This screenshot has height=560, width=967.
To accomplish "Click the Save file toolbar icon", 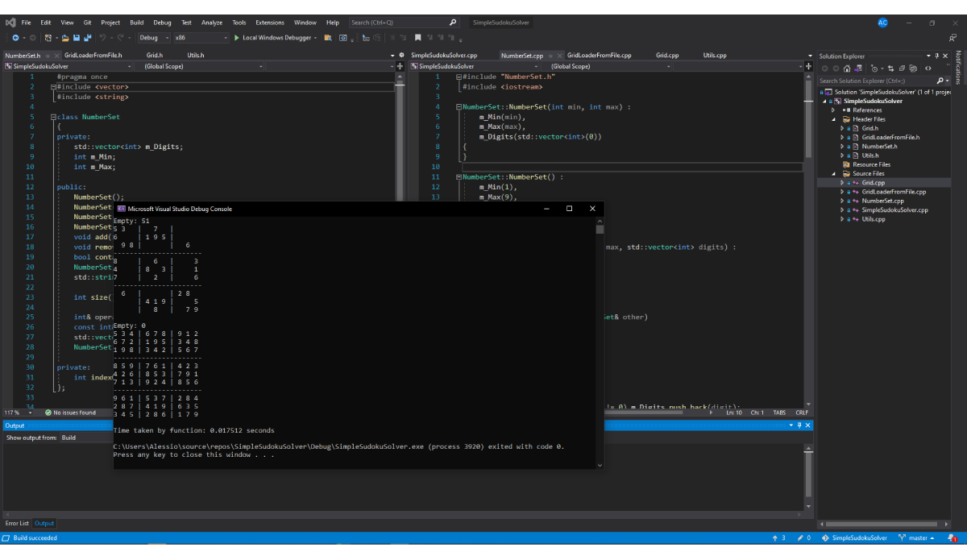I will pyautogui.click(x=77, y=38).
